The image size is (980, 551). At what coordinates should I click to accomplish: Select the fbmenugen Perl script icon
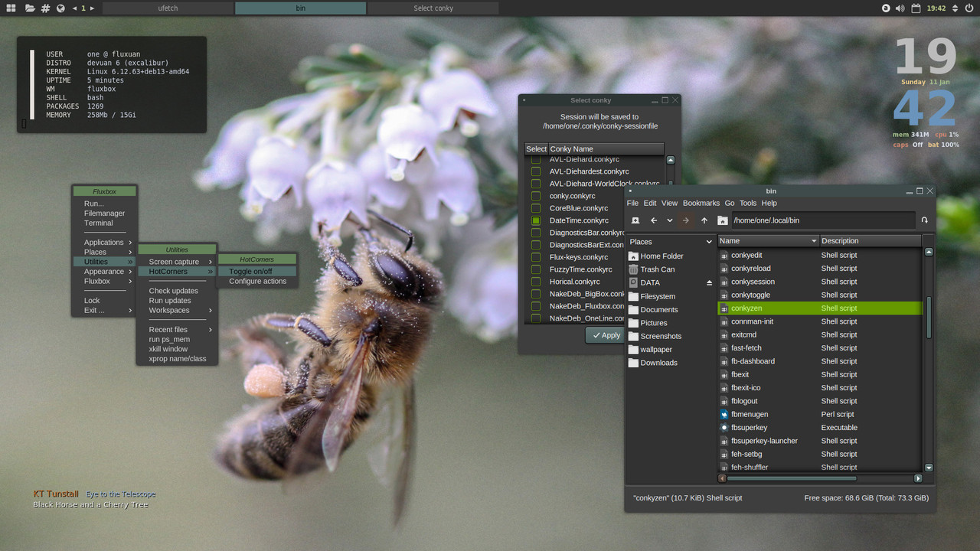pyautogui.click(x=724, y=414)
